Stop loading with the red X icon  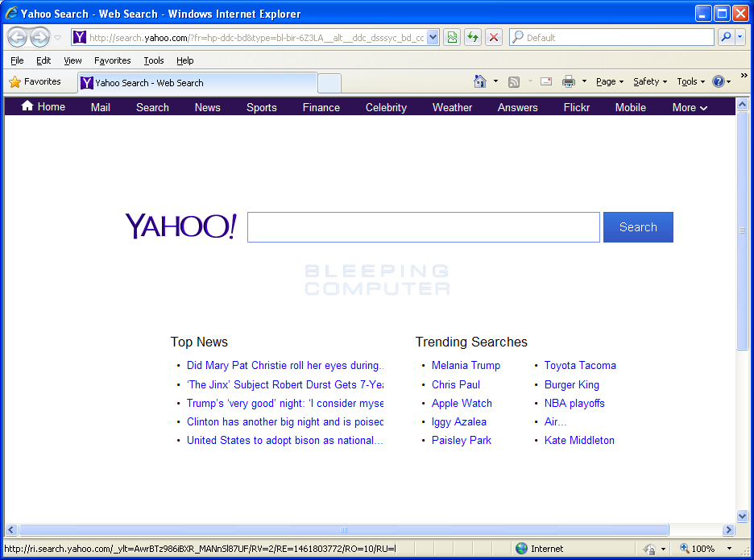tap(494, 38)
